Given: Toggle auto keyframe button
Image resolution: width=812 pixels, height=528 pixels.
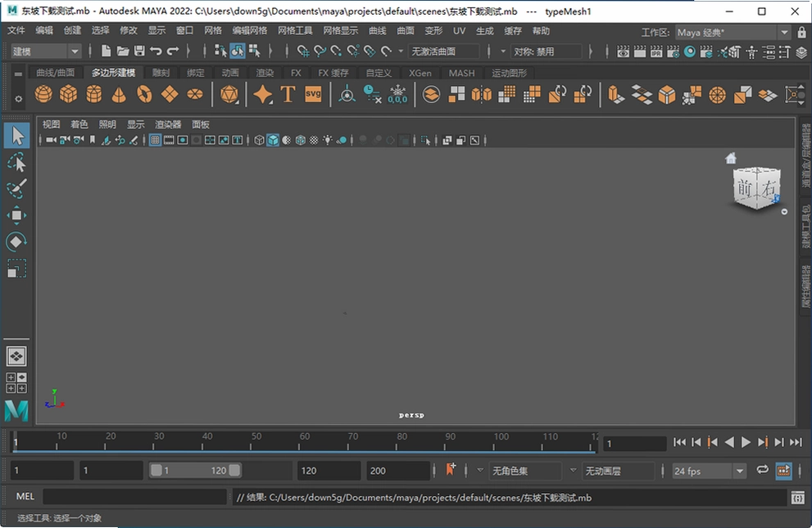Looking at the screenshot, I should pos(783,471).
